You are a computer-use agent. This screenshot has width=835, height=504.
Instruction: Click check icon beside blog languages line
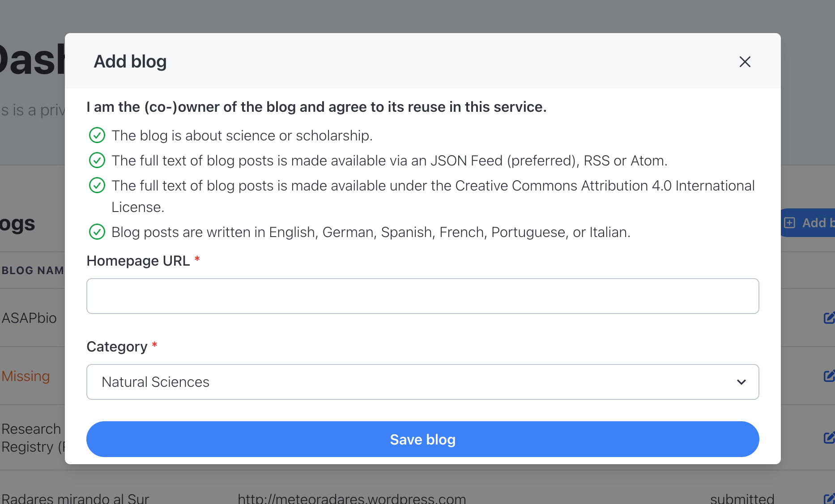pos(97,232)
